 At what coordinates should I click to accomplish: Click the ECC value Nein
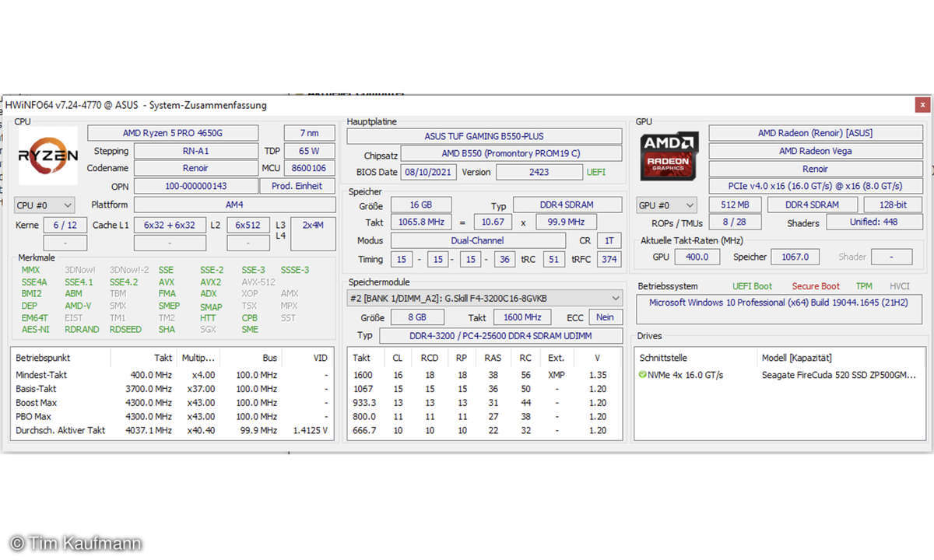click(605, 317)
